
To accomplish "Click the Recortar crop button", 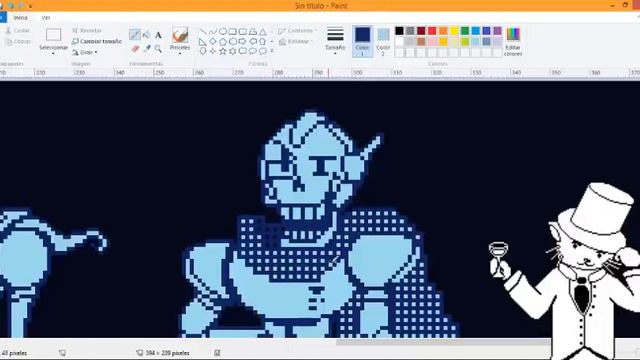I will tap(87, 31).
